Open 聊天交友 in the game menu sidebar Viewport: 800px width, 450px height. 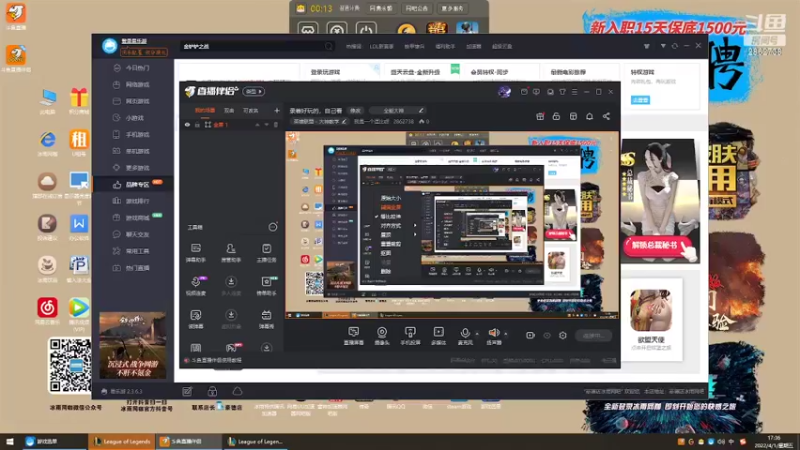click(x=133, y=235)
